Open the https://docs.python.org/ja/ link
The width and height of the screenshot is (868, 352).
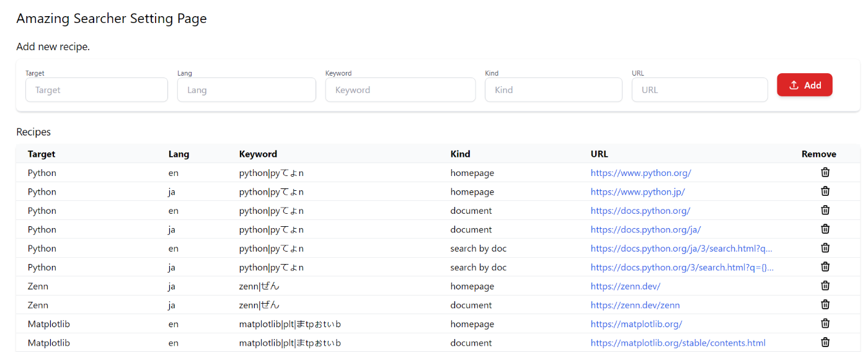645,230
